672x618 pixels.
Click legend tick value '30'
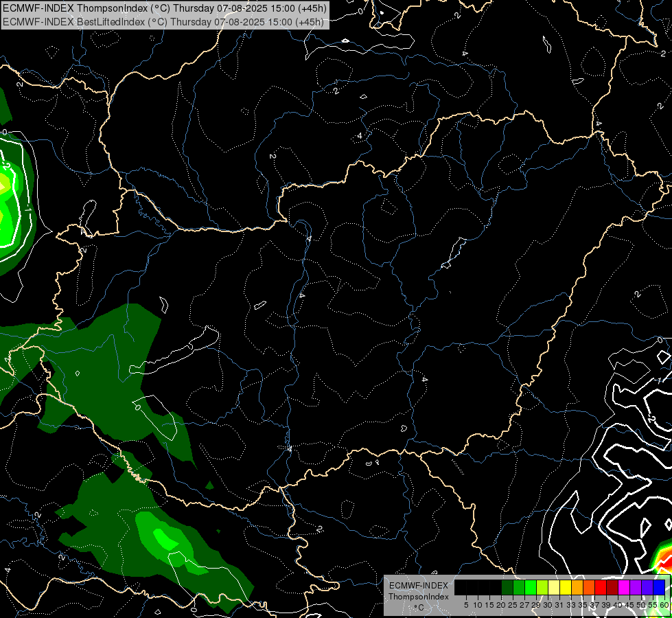(x=548, y=605)
